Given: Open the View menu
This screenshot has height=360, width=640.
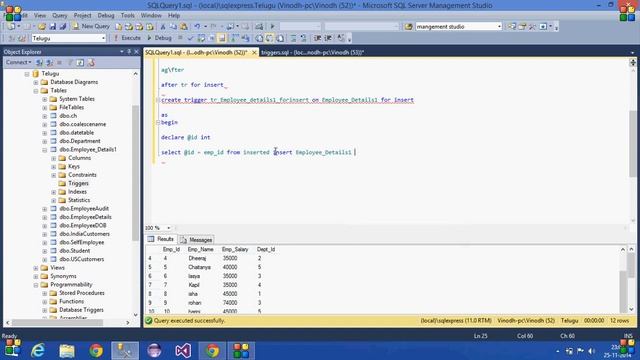Looking at the screenshot, I should pyautogui.click(x=40, y=15).
